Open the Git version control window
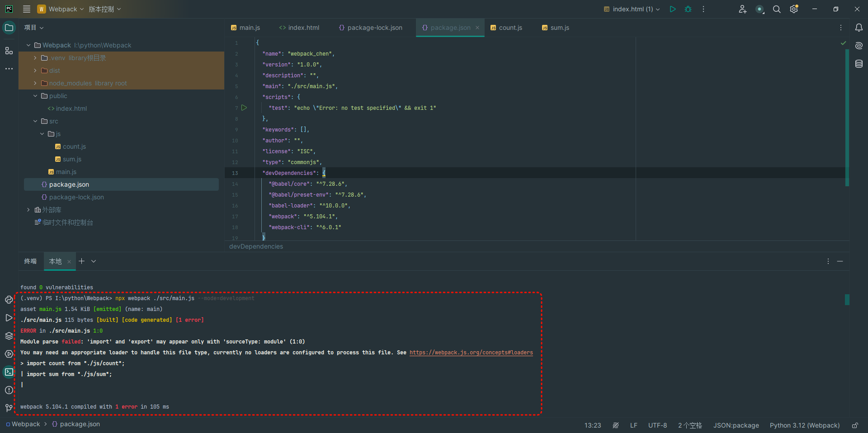 click(x=9, y=408)
